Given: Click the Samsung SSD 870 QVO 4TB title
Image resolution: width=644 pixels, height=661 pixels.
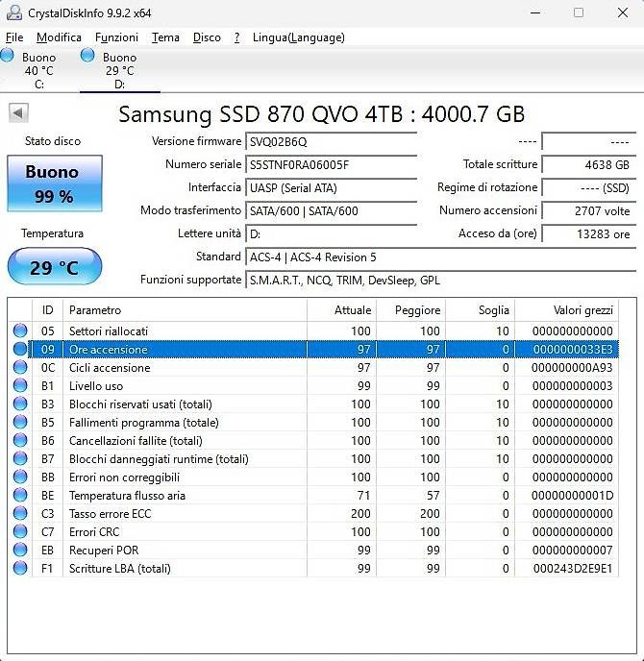Looking at the screenshot, I should coord(321,113).
